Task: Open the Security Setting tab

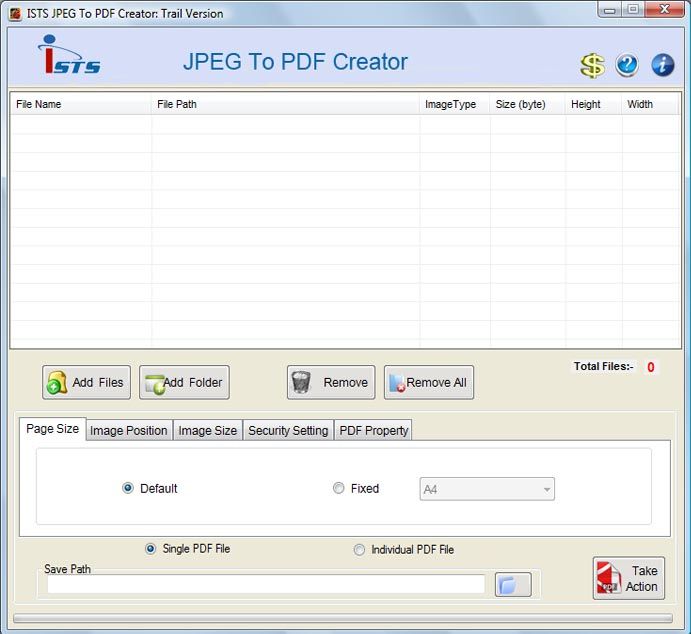Action: 288,430
